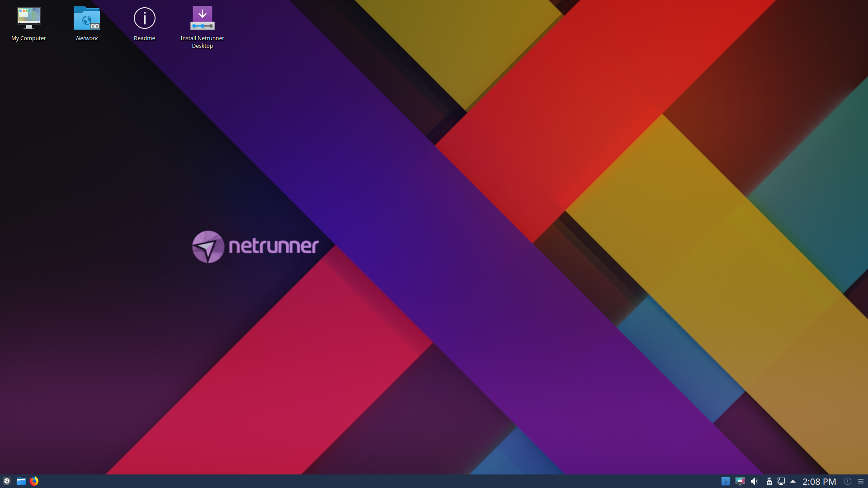Open the panel hamburger settings menu
Image resolution: width=868 pixels, height=488 pixels.
point(861,481)
